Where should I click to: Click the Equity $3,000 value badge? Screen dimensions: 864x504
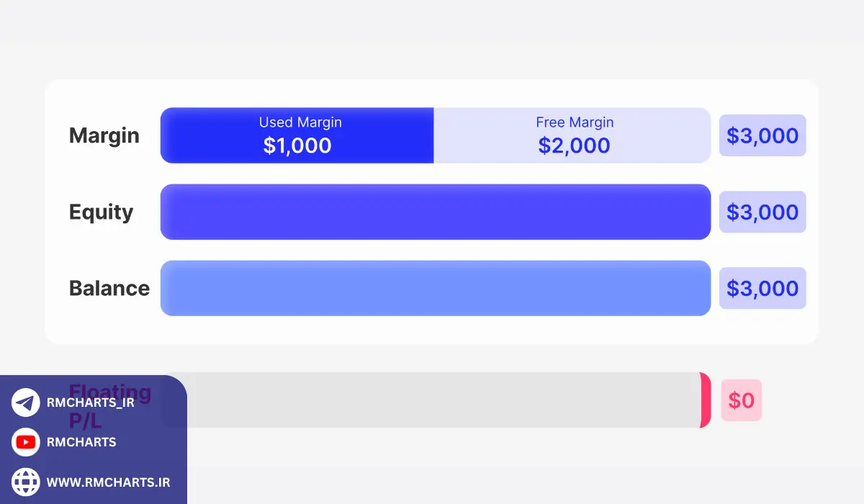click(762, 212)
